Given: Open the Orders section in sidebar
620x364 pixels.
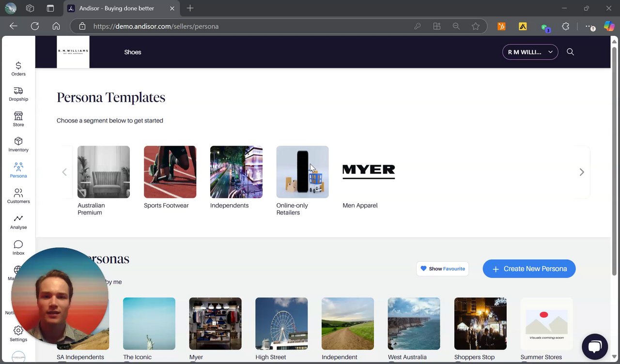Looking at the screenshot, I should 18,69.
